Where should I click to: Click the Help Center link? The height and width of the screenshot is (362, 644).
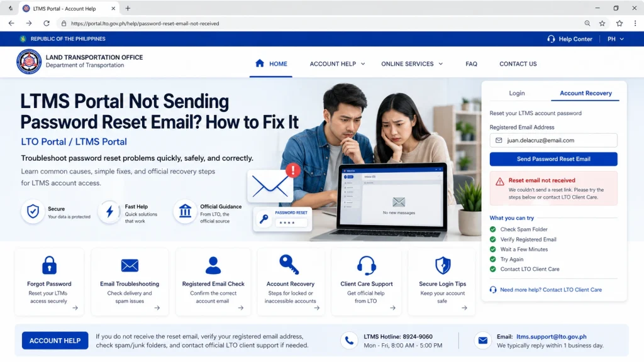click(x=575, y=39)
